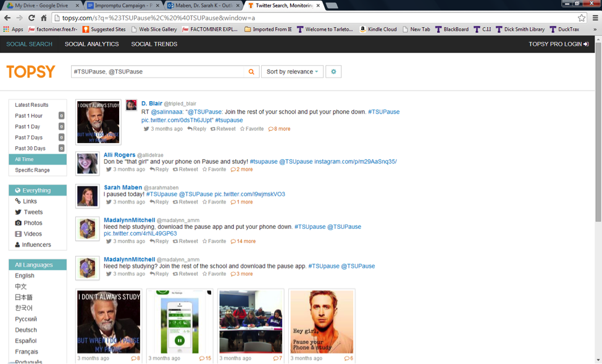
Task: Switch to Impromptu Campaign tab
Action: pyautogui.click(x=123, y=6)
